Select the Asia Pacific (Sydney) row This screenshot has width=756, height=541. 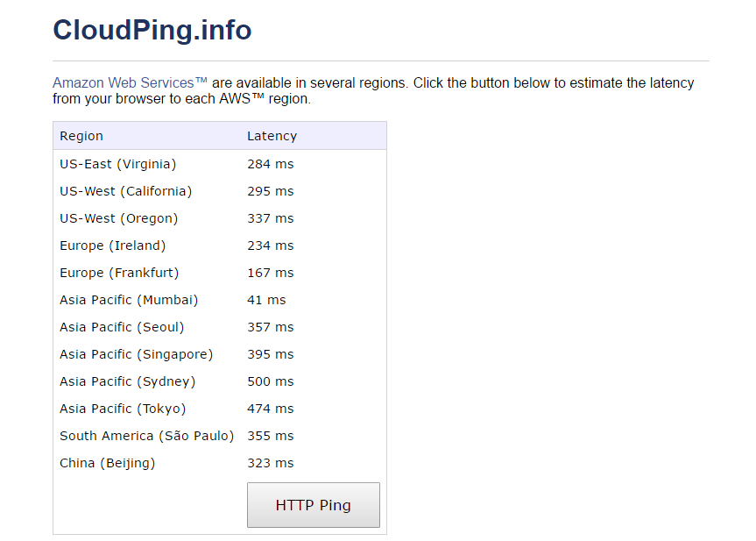click(128, 381)
